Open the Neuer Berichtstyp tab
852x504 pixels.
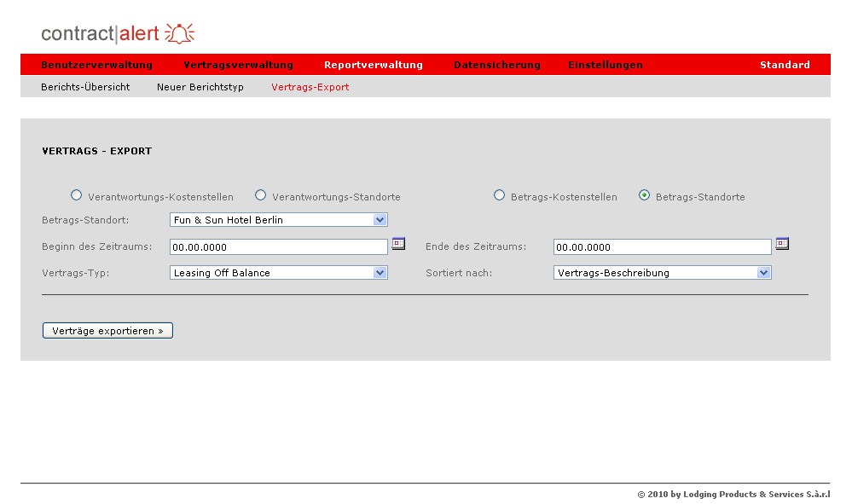coord(200,87)
